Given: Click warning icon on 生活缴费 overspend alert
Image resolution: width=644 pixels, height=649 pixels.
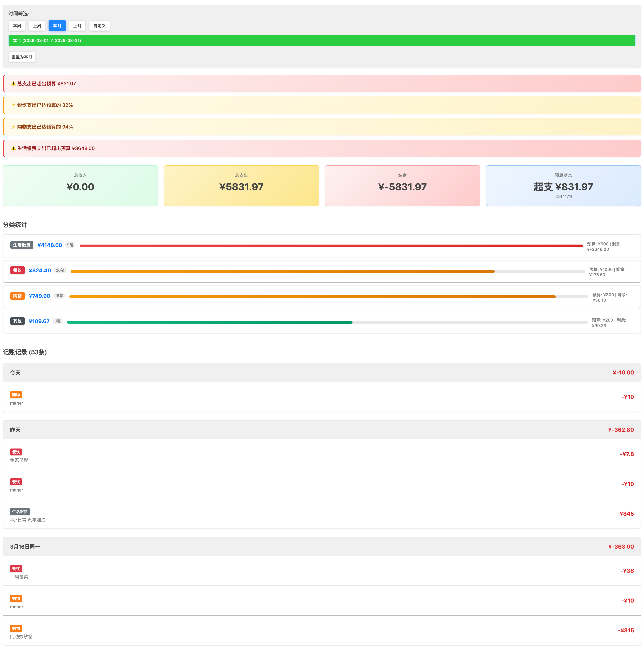Looking at the screenshot, I should click(13, 148).
